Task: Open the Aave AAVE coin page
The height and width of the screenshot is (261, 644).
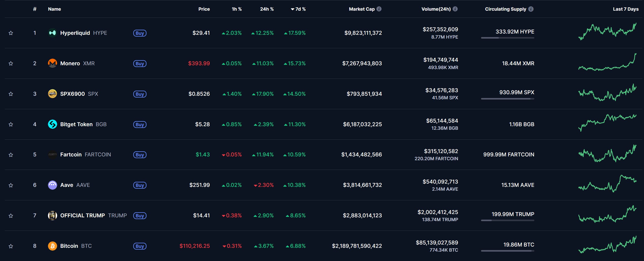Action: click(x=75, y=185)
